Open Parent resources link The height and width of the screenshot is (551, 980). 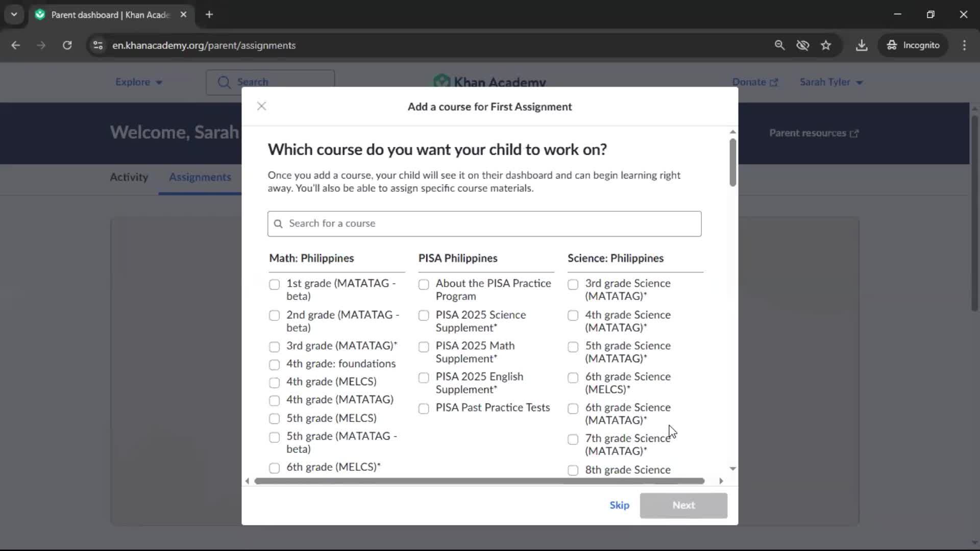click(814, 133)
